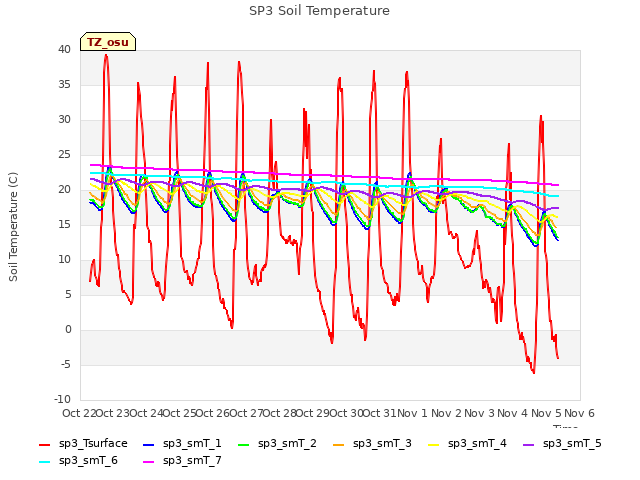This screenshot has width=640, height=480.
Task: Click the Oct 25 x-axis tick label
Action: 180,413
